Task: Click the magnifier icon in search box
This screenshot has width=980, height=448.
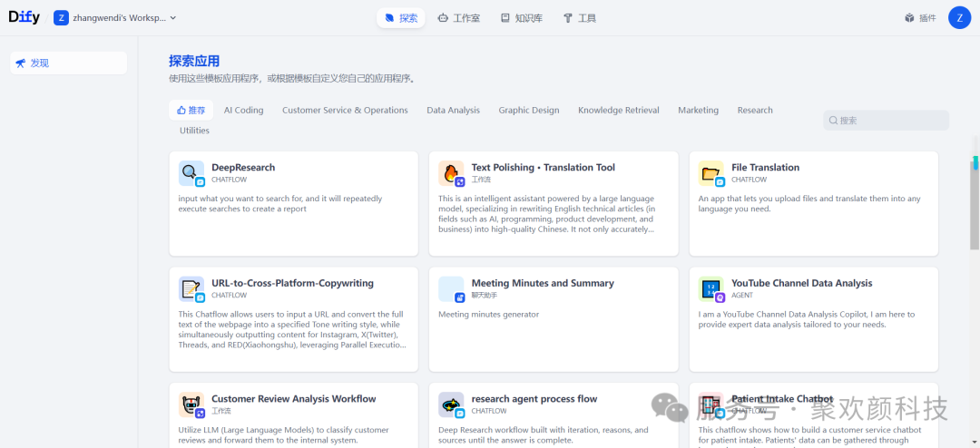Action: click(x=833, y=121)
